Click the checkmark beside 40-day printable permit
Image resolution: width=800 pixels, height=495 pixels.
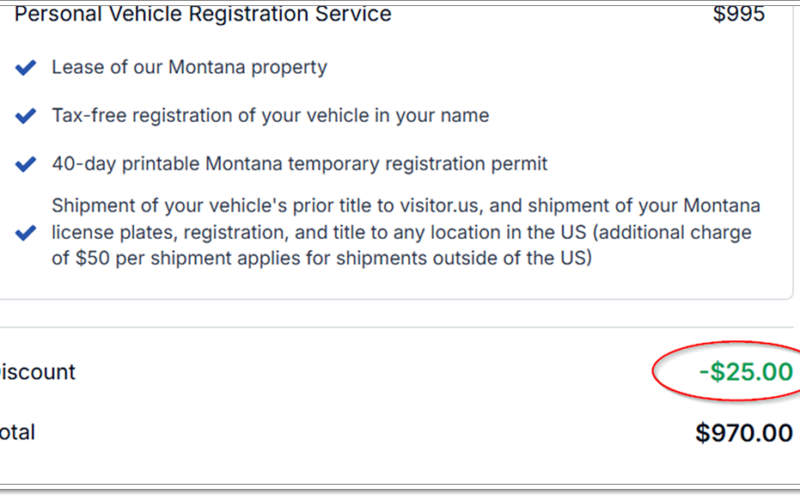(x=26, y=164)
